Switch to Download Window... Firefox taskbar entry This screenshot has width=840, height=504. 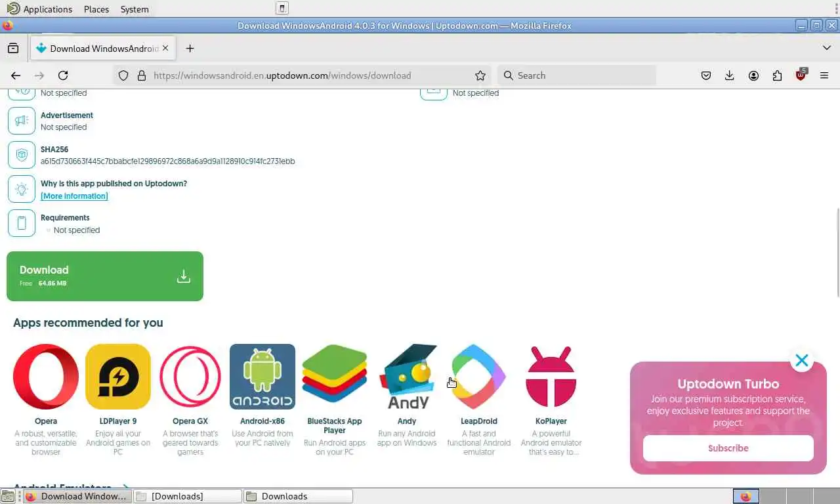tap(77, 496)
